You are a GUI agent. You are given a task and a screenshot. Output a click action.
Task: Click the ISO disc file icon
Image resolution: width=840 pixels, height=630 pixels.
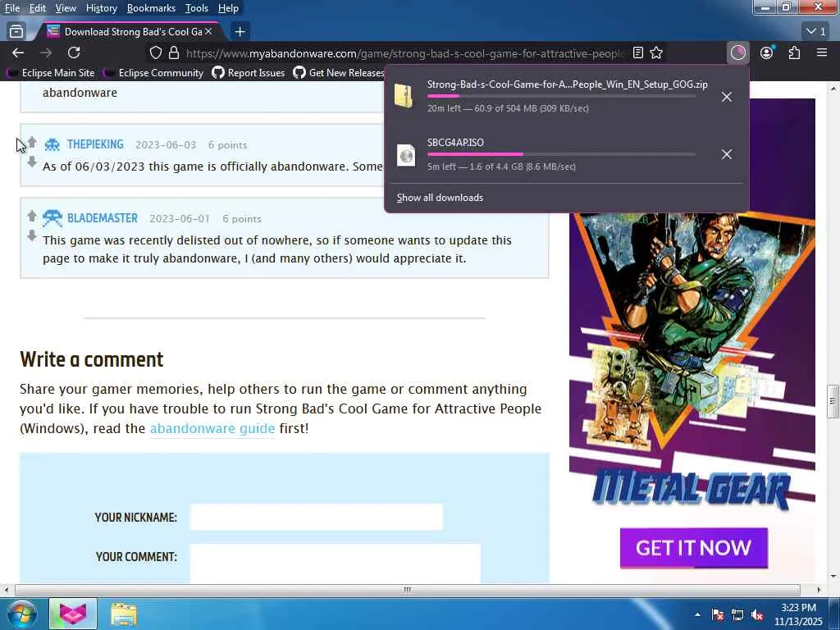(x=406, y=155)
